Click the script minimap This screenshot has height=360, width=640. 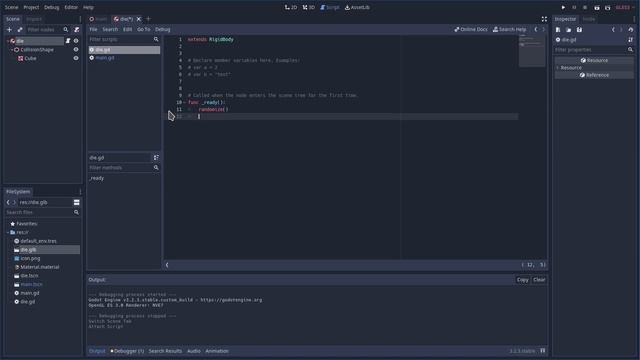(x=532, y=51)
